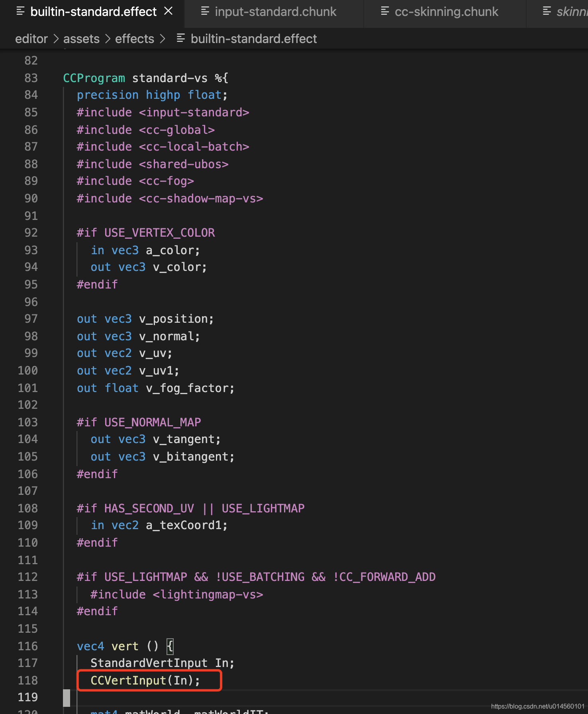Click 'in vec2 a_texCoord1;' declaration
Screen dimensions: 588x714
[x=159, y=525]
